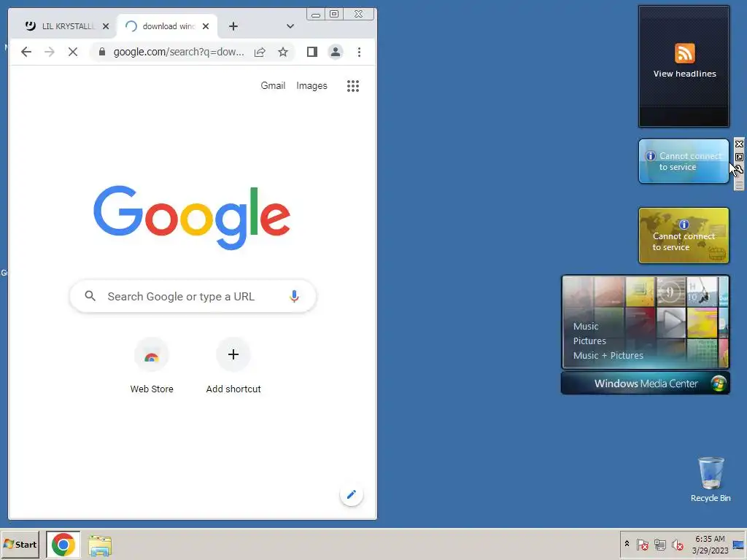Close the blue weather gadget
747x560 pixels.
click(x=739, y=144)
